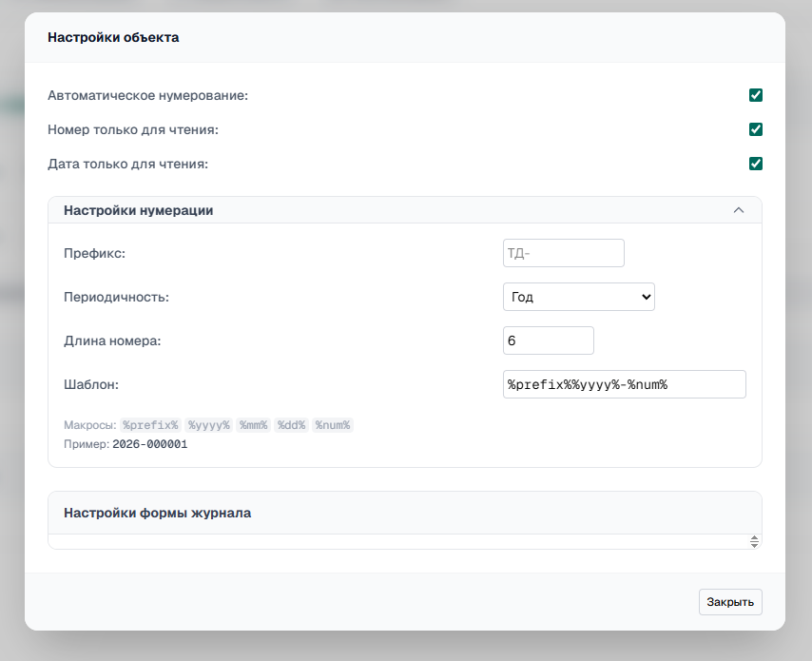Toggle Номер только для чтения checkbox

[756, 129]
